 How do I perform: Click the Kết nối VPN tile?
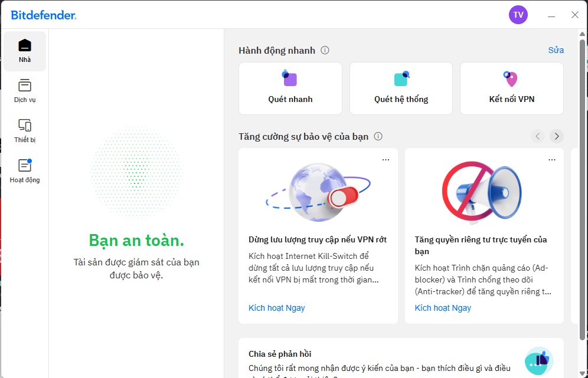coord(511,88)
